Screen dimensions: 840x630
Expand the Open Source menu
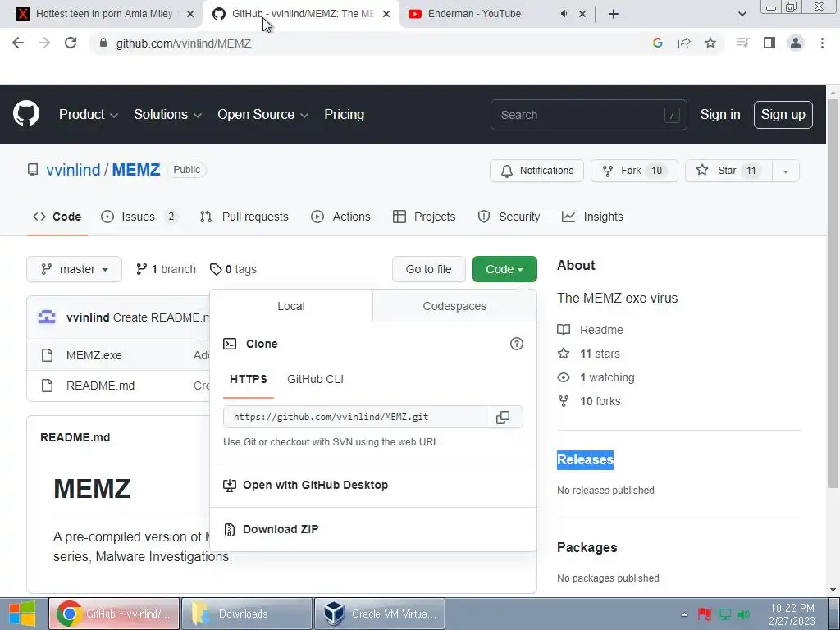[x=262, y=114]
